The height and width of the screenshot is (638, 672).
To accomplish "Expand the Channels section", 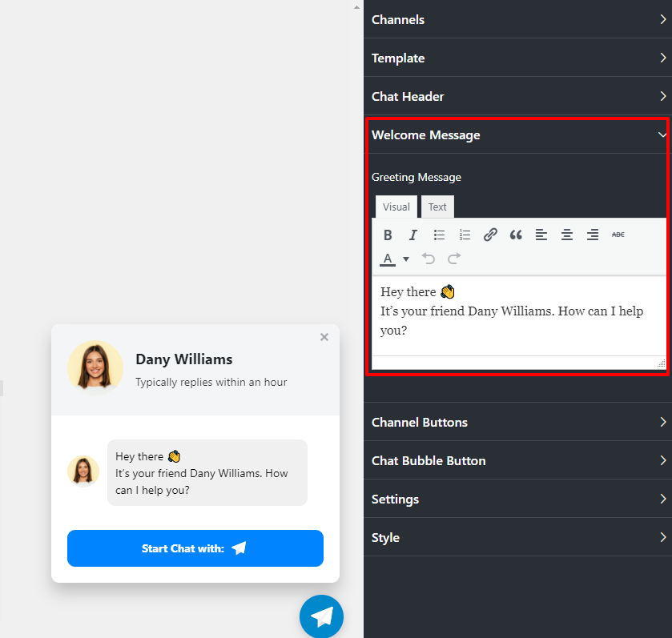I will pyautogui.click(x=517, y=19).
